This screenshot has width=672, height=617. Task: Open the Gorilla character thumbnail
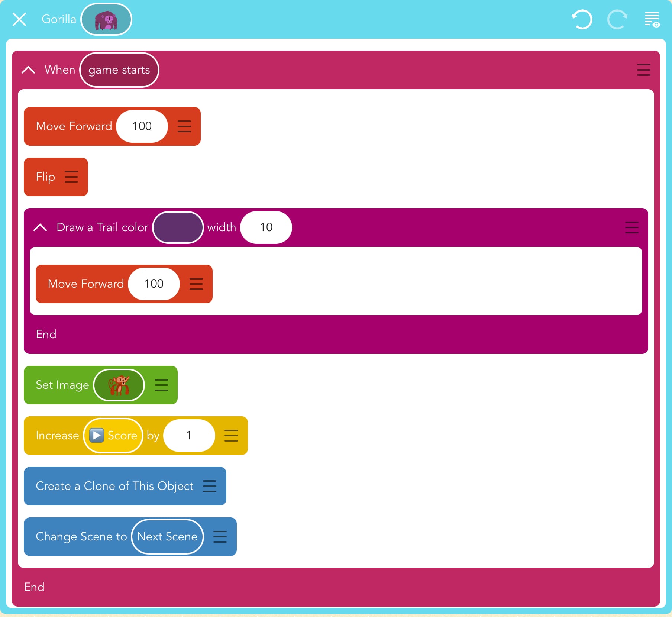coord(106,19)
